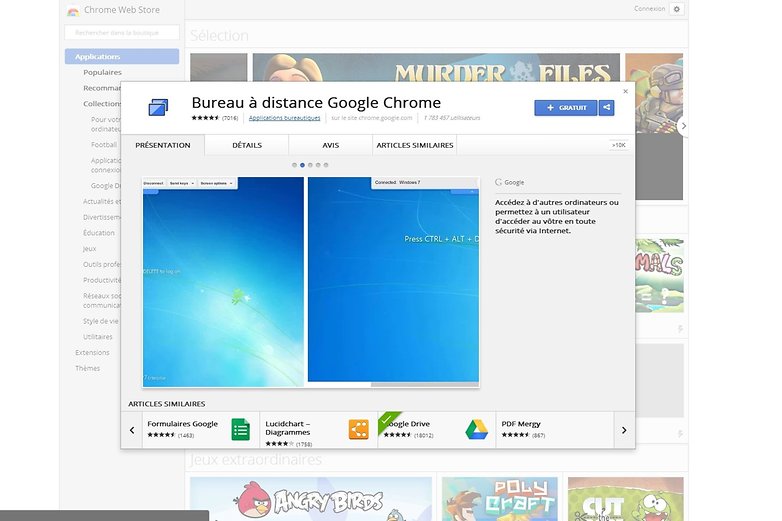Click the Applications bureautiques category link
Screen dimensions: 782x521
pyautogui.click(x=284, y=118)
